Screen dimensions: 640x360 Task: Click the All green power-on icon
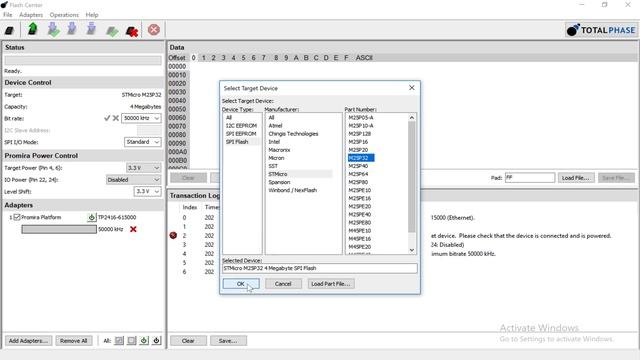144,340
